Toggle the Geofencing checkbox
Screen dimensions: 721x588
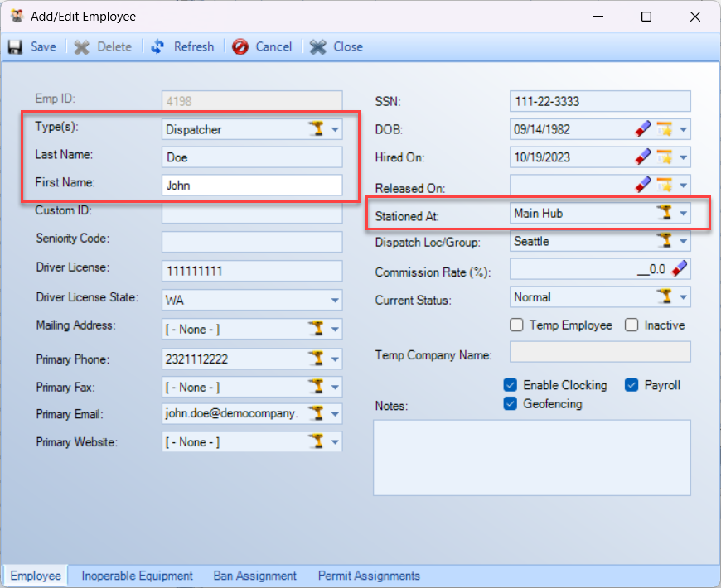click(510, 404)
